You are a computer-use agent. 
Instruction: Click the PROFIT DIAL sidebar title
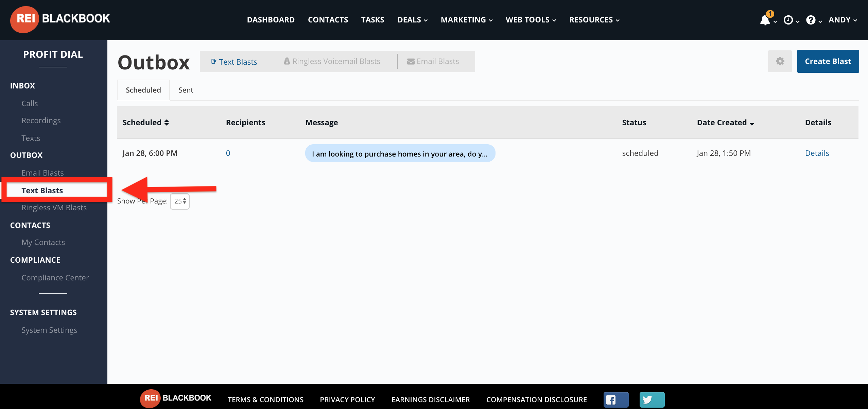(x=53, y=54)
